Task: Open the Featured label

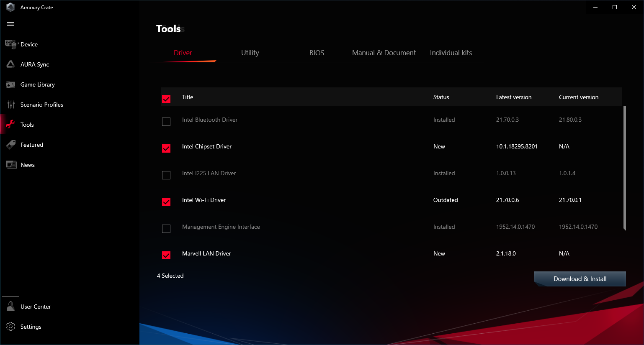Action: click(32, 145)
